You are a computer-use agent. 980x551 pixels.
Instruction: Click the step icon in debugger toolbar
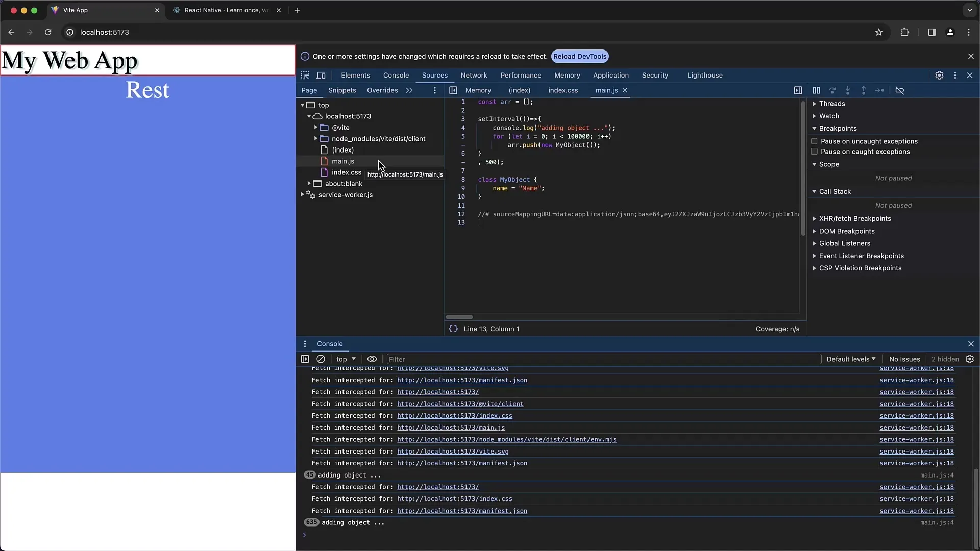click(x=879, y=90)
